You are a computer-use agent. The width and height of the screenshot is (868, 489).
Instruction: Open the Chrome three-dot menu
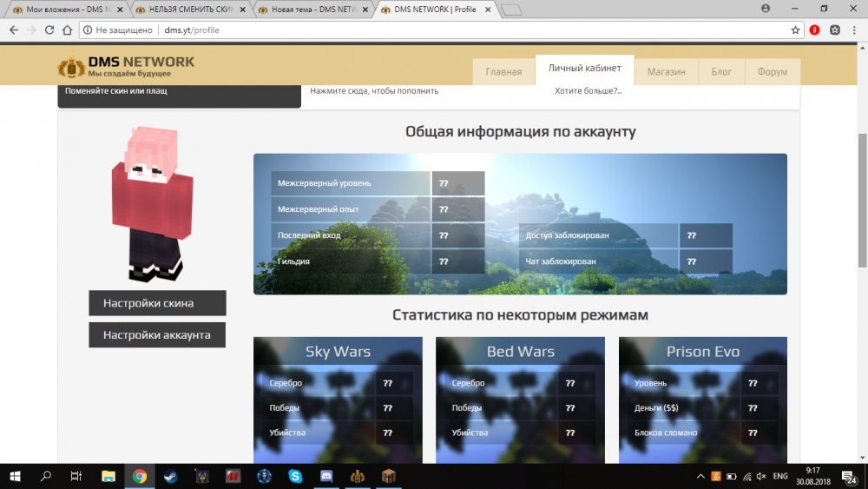[x=854, y=30]
